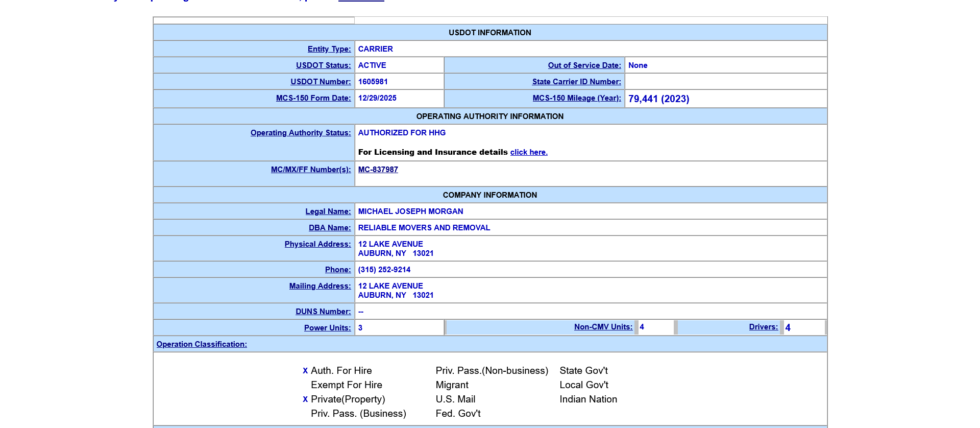
Task: Open the MC-837987 number link
Action: [x=378, y=170]
